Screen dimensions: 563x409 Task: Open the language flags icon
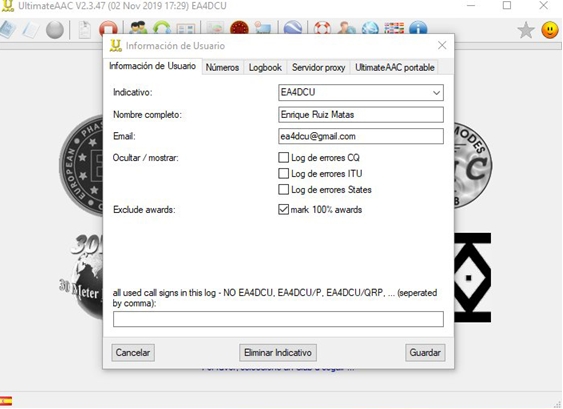point(394,28)
